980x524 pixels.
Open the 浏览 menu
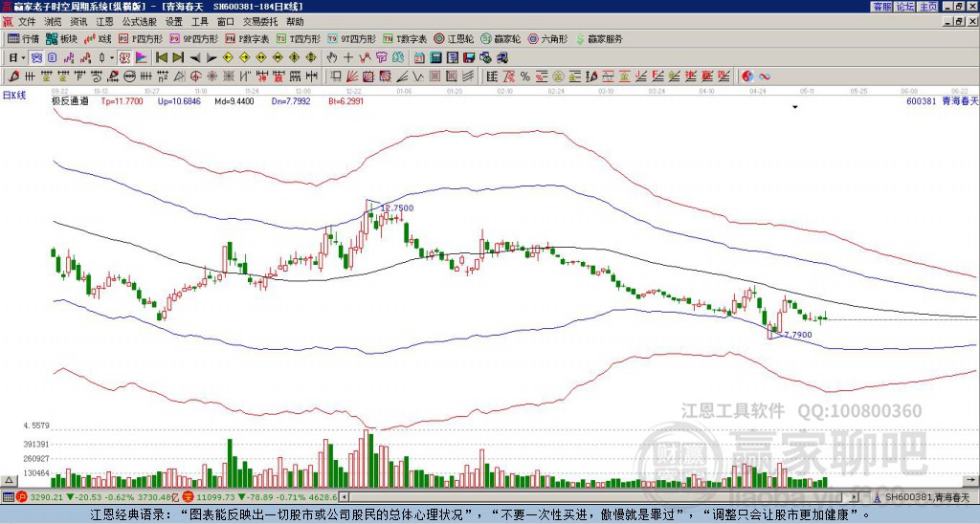click(x=54, y=22)
